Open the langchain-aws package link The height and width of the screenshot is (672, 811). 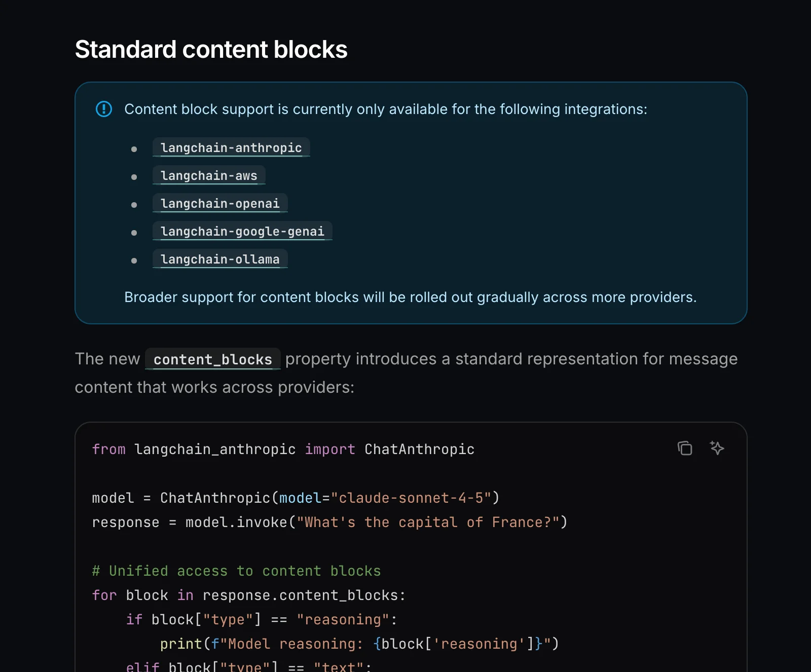(x=208, y=175)
